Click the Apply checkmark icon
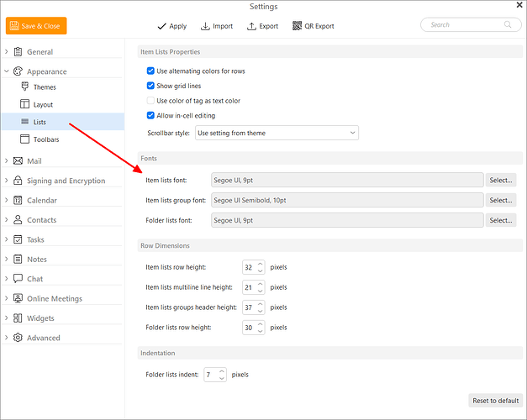This screenshot has width=527, height=420. tap(161, 26)
